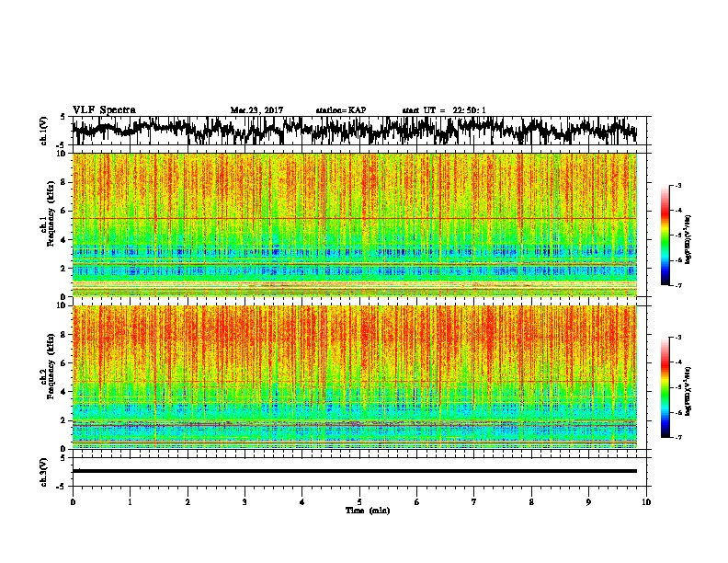Click the 6 kHz tick label on ch.1 axis

(x=64, y=211)
